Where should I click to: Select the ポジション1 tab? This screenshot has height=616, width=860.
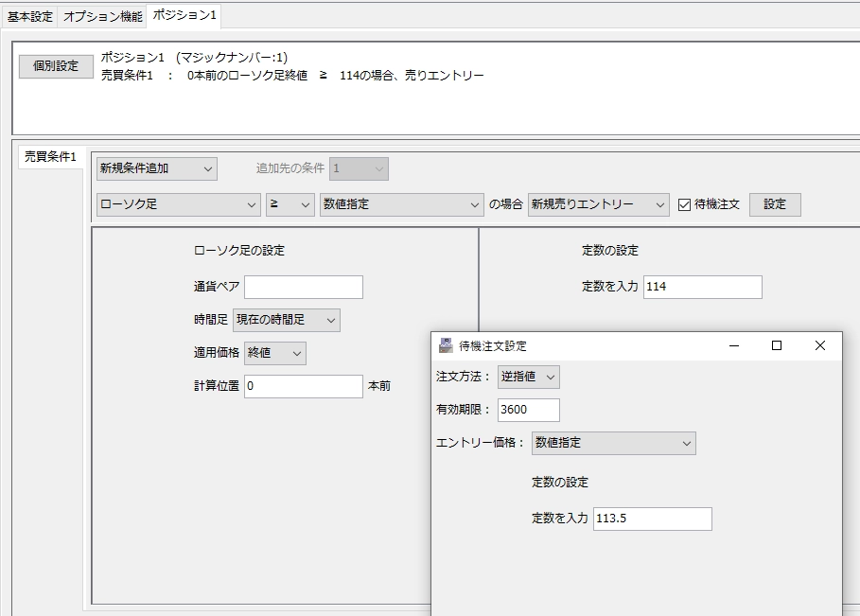click(183, 15)
